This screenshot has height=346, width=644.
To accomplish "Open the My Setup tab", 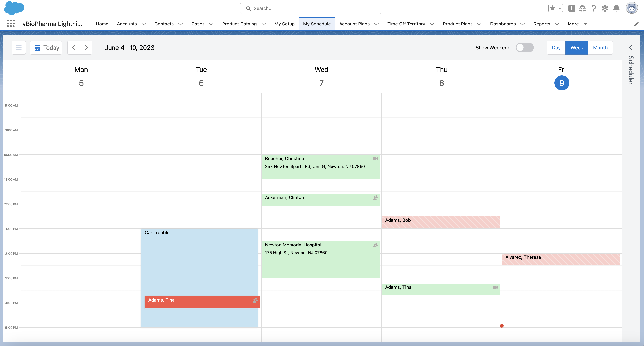I will point(284,24).
